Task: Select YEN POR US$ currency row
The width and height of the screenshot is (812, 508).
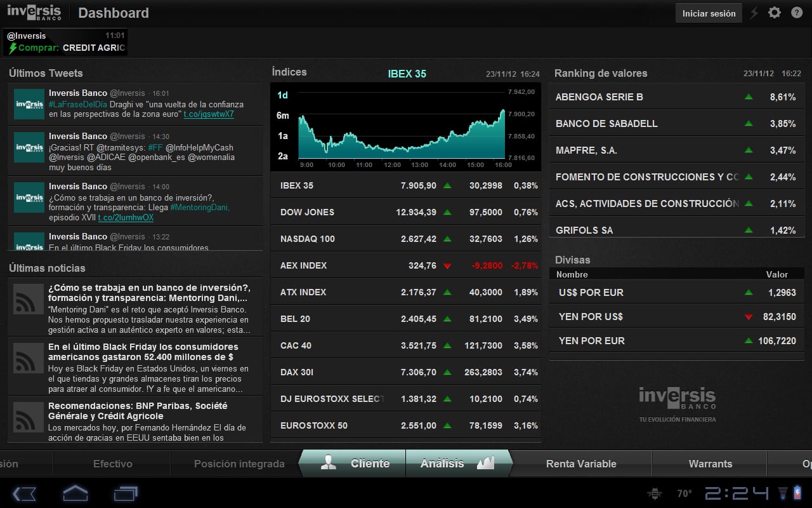Action: [677, 316]
